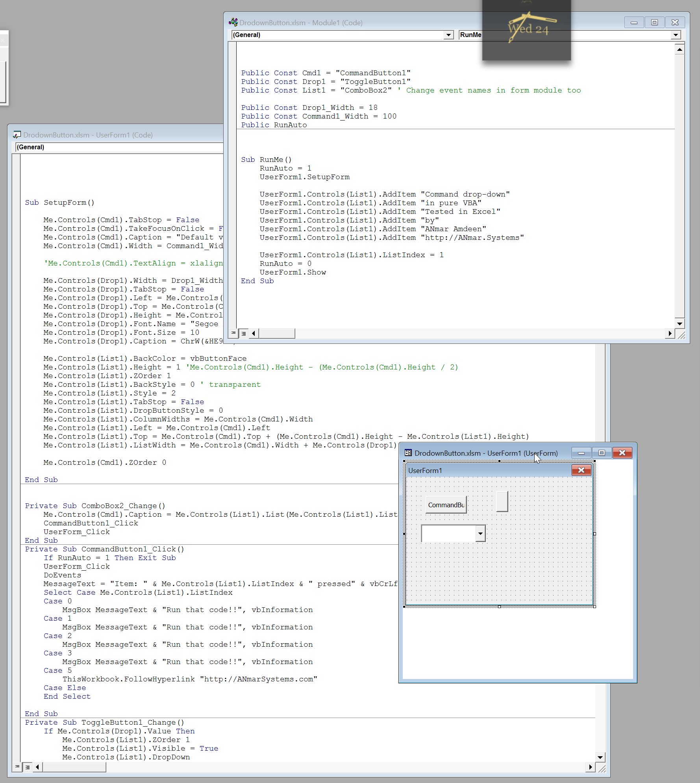The width and height of the screenshot is (700, 783).
Task: Click Procedure View icon in Module1 code window
Action: (233, 333)
